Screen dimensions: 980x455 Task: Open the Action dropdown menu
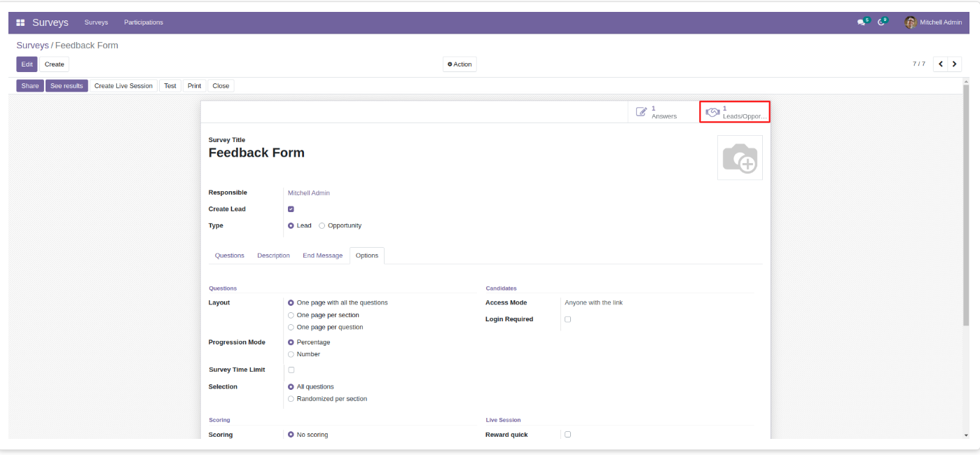pos(460,64)
